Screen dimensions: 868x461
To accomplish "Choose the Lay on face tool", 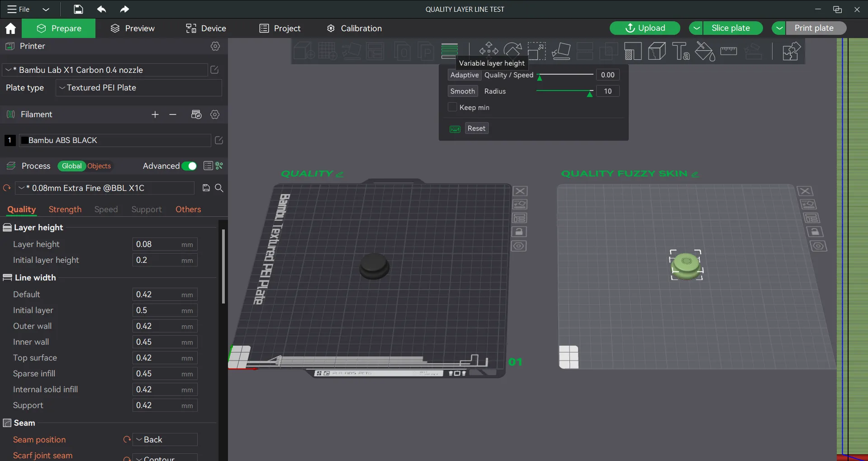I will (x=561, y=51).
